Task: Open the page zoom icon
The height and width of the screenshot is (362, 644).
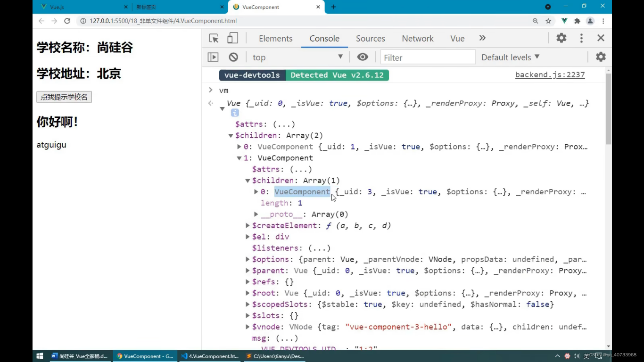Action: [536, 21]
